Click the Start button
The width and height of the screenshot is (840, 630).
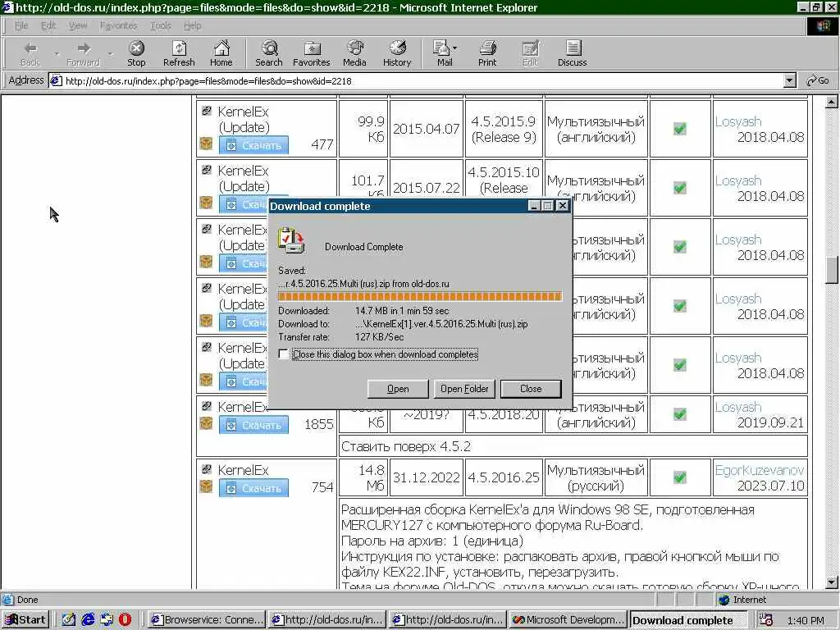click(25, 620)
